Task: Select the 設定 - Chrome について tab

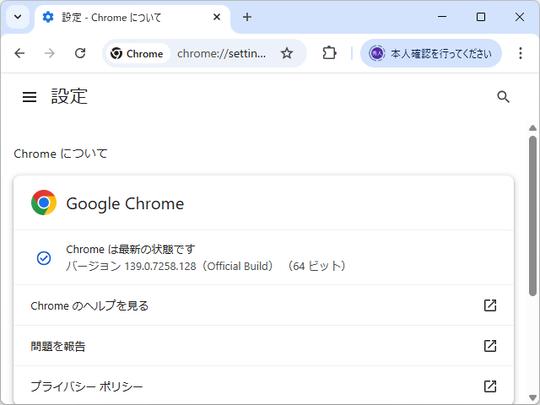Action: point(133,17)
